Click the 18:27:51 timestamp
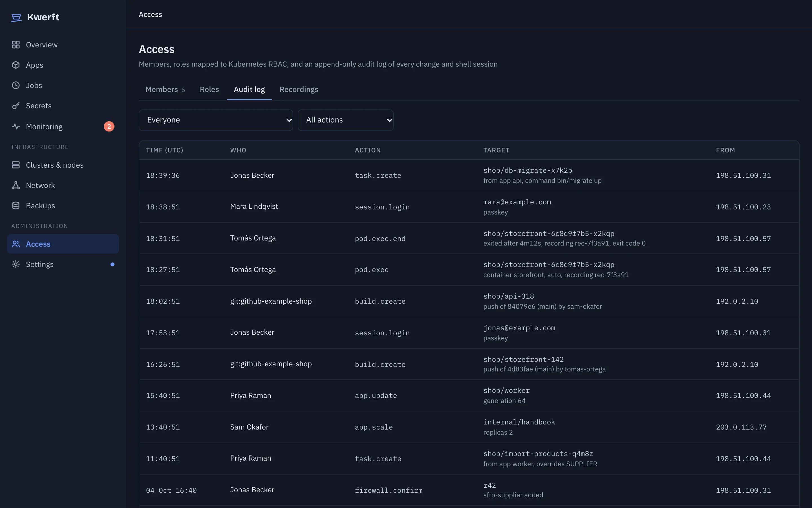This screenshot has width=812, height=508. click(x=163, y=270)
